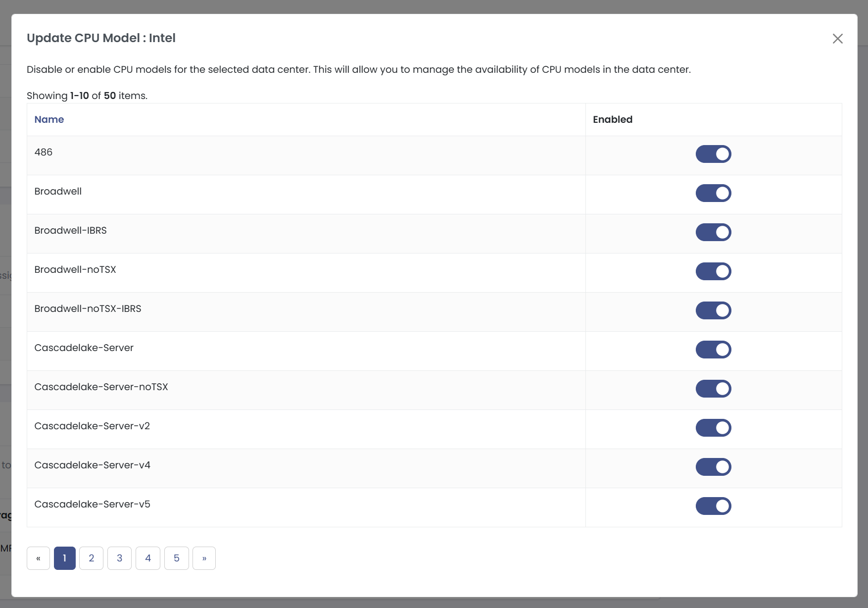Select pagination page 1

64,558
